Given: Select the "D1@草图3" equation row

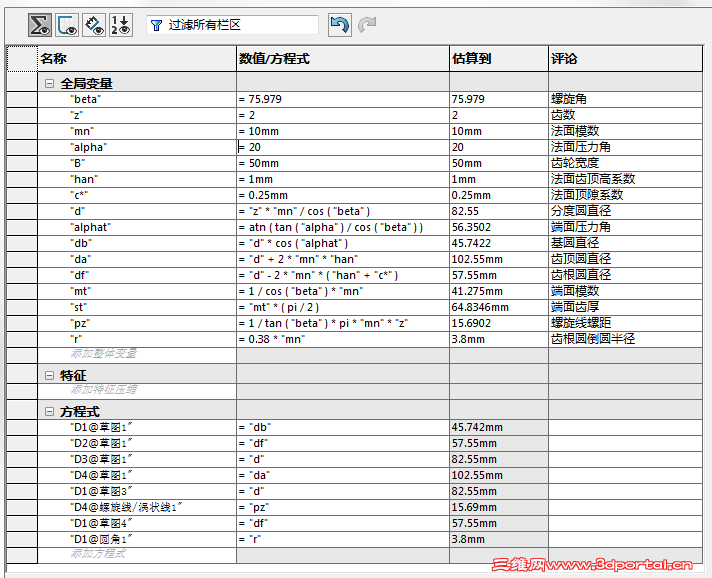Looking at the screenshot, I should pyautogui.click(x=137, y=492).
